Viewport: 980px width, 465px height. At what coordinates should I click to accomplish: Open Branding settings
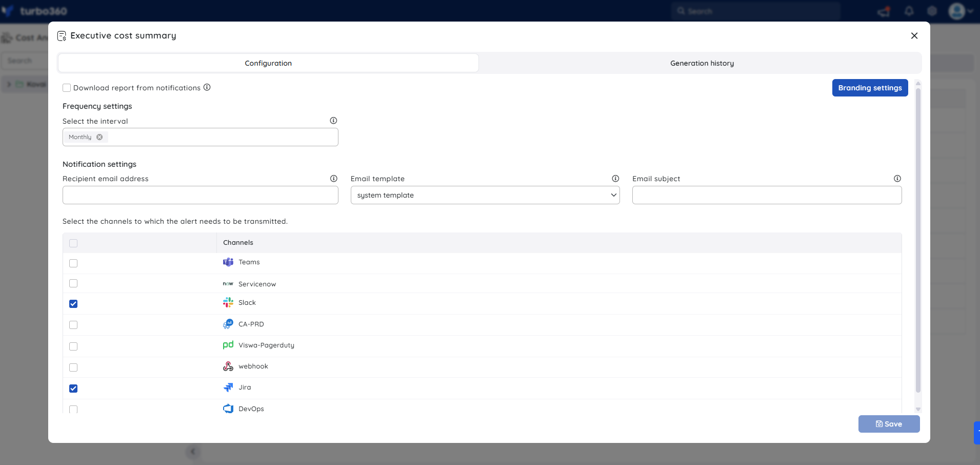click(870, 88)
